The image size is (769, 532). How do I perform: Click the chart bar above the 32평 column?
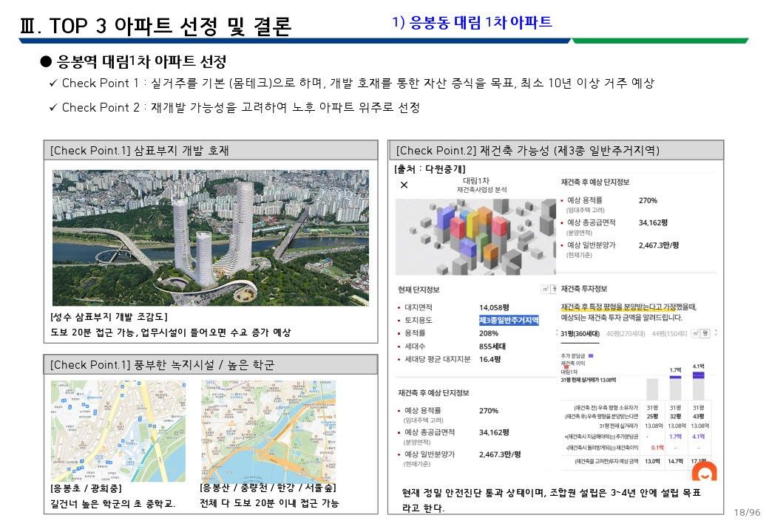675,387
